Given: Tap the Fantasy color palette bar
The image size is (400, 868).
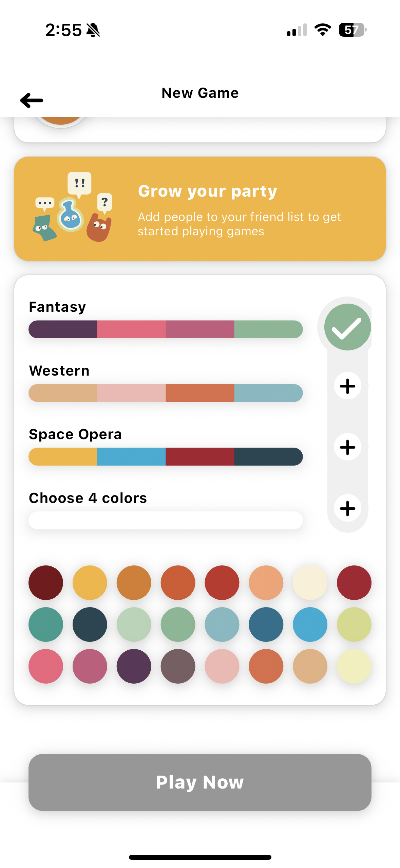Looking at the screenshot, I should click(x=166, y=329).
